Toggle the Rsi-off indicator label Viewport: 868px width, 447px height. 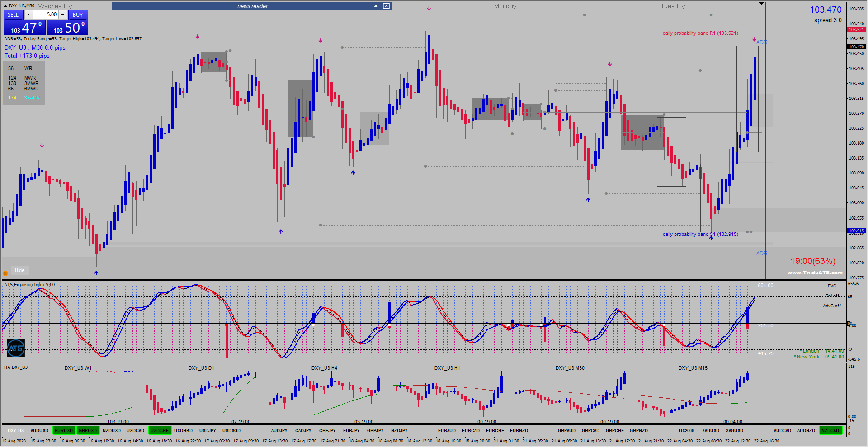tap(832, 296)
